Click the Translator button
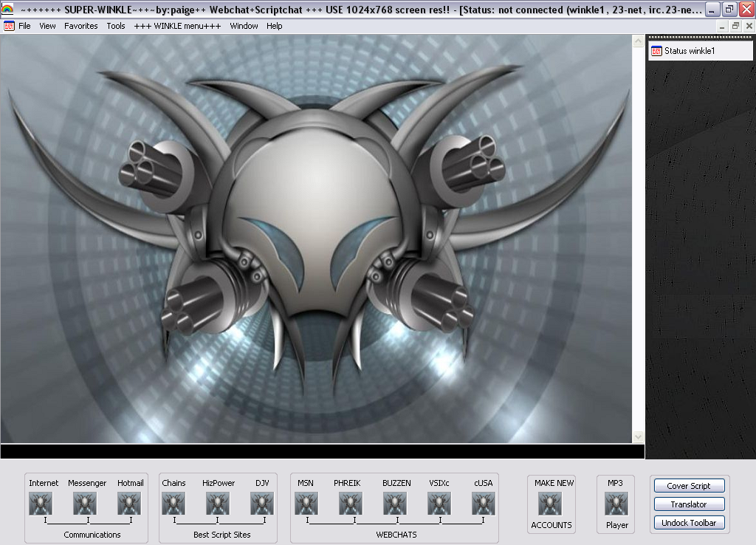Viewport: 756px width, 545px height. pos(689,504)
